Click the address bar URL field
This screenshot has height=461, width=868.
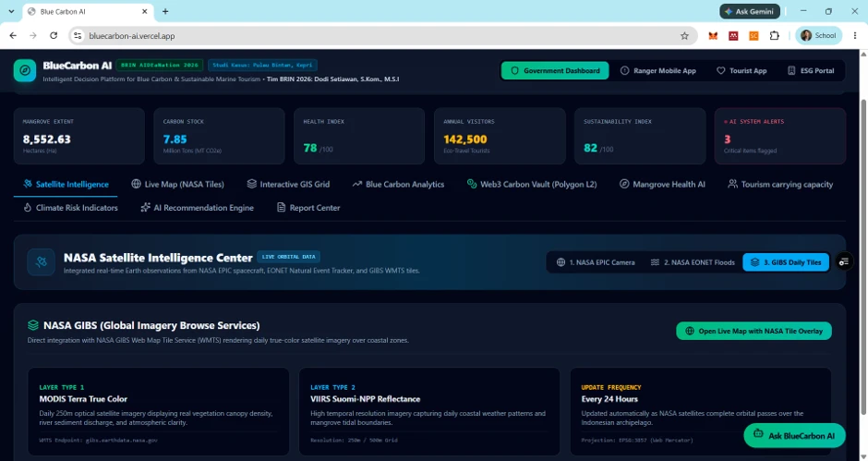click(x=382, y=35)
